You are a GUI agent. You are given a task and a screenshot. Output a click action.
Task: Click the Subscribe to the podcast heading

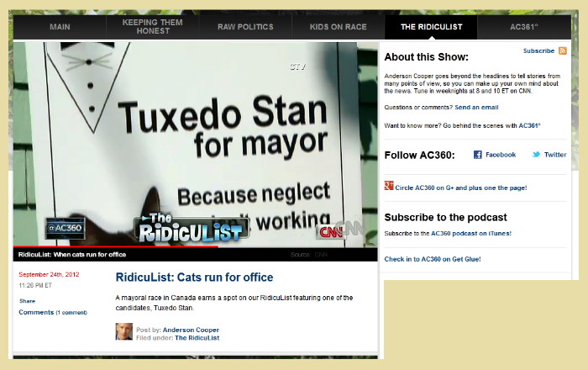(445, 217)
